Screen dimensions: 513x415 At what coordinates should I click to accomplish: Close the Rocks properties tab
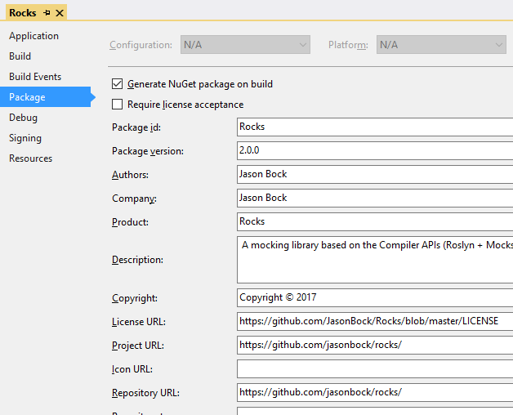coord(60,13)
